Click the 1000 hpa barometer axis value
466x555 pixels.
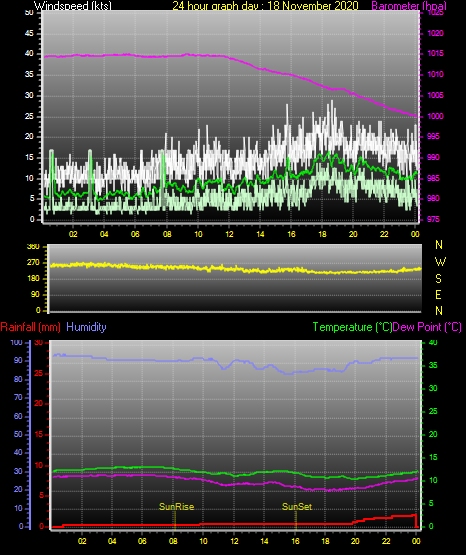pyautogui.click(x=436, y=116)
